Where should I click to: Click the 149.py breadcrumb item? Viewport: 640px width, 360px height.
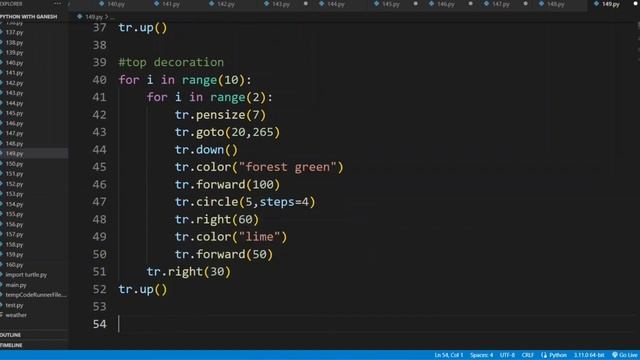(94, 17)
